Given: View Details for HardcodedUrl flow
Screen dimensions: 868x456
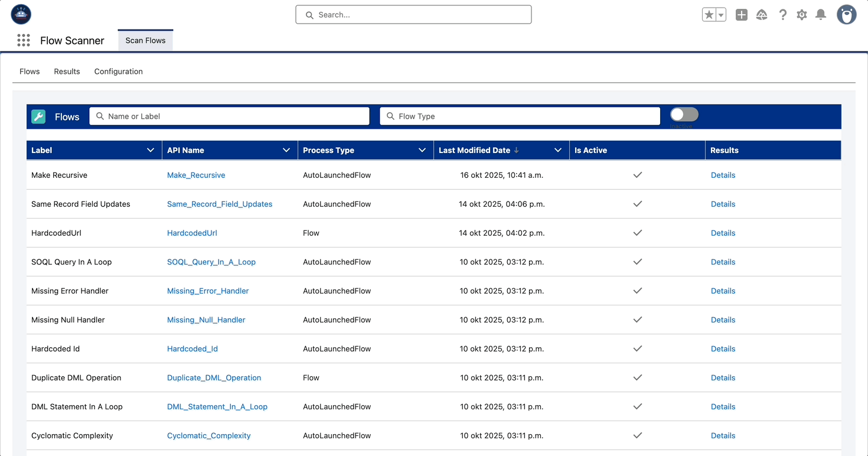Looking at the screenshot, I should point(723,233).
